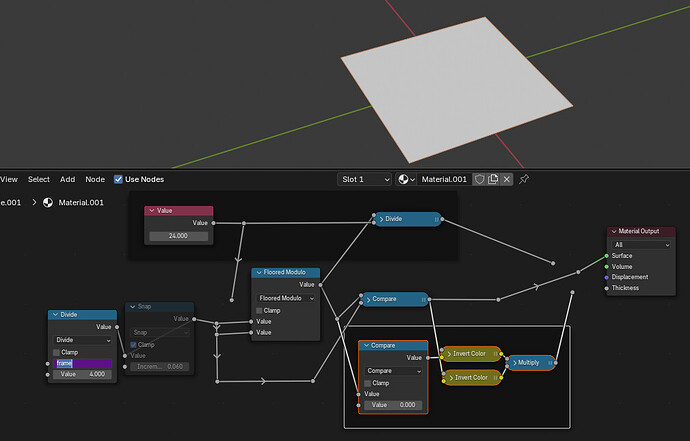Collapse the Value node with its chevron

click(x=152, y=211)
